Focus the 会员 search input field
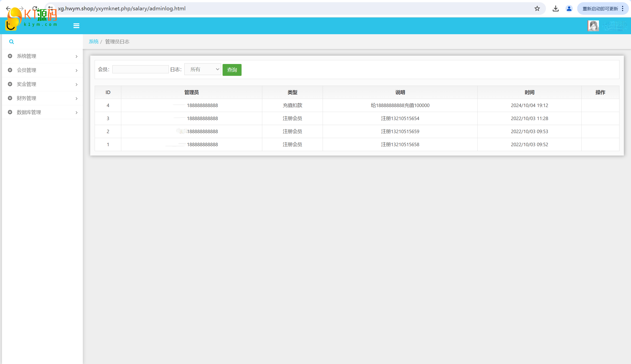The width and height of the screenshot is (631, 364). pyautogui.click(x=140, y=69)
